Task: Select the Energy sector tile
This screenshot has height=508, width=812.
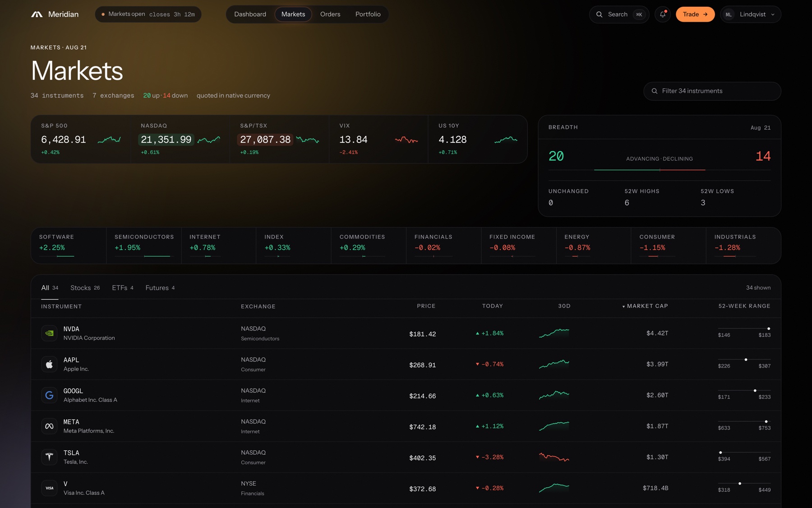Action: (x=594, y=246)
